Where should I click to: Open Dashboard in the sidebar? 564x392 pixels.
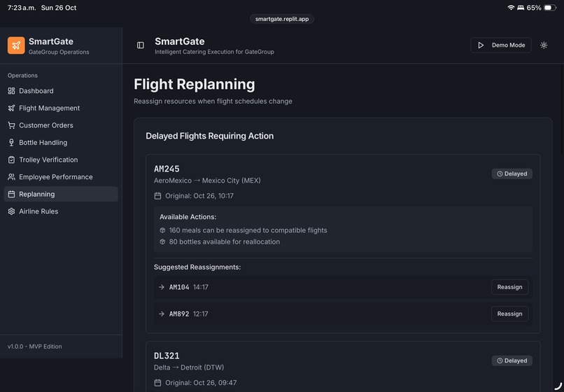click(61, 91)
